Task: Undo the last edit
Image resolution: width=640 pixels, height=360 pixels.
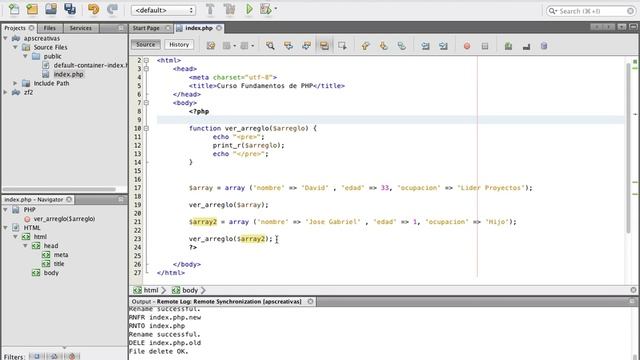Action: point(93,9)
